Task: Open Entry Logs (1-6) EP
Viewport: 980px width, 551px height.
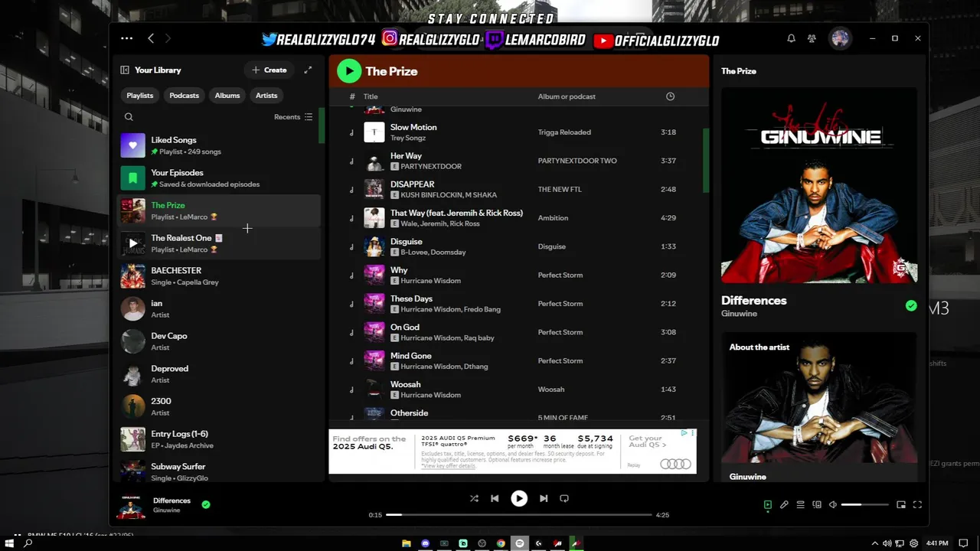Action: click(218, 439)
